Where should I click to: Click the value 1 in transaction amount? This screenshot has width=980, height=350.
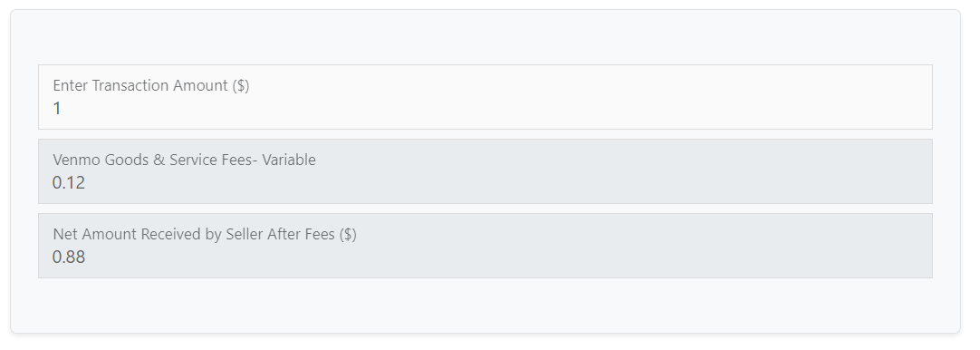(57, 108)
